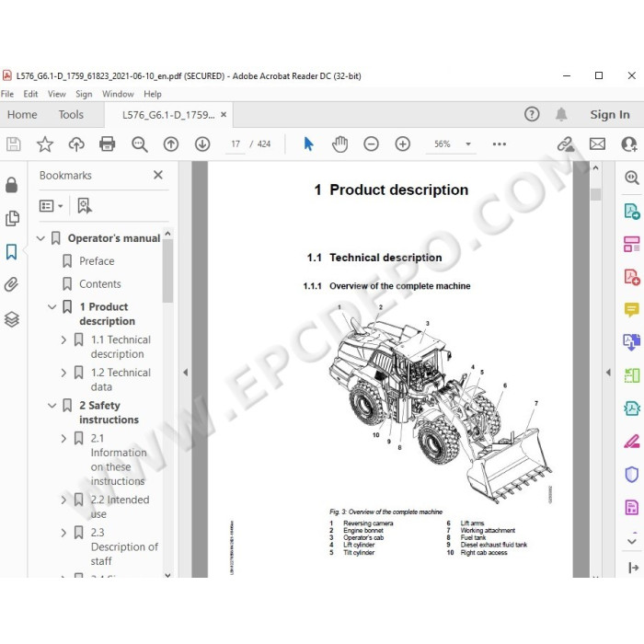Open the Edit menu

click(30, 94)
